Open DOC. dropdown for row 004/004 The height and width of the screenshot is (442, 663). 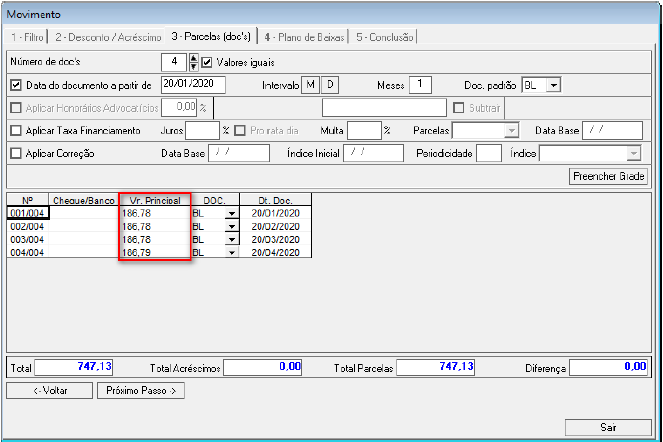click(x=232, y=253)
